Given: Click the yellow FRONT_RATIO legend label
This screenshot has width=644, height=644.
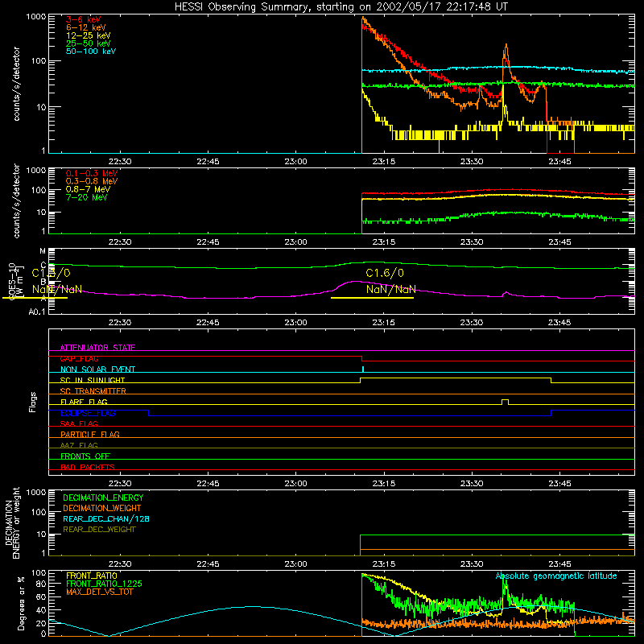Looking at the screenshot, I should point(92,576).
